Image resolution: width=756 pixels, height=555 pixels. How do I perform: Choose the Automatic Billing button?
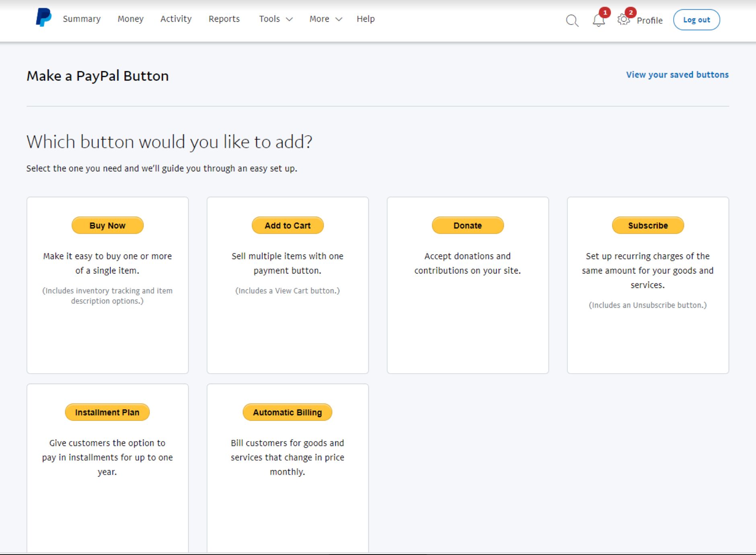pos(288,413)
